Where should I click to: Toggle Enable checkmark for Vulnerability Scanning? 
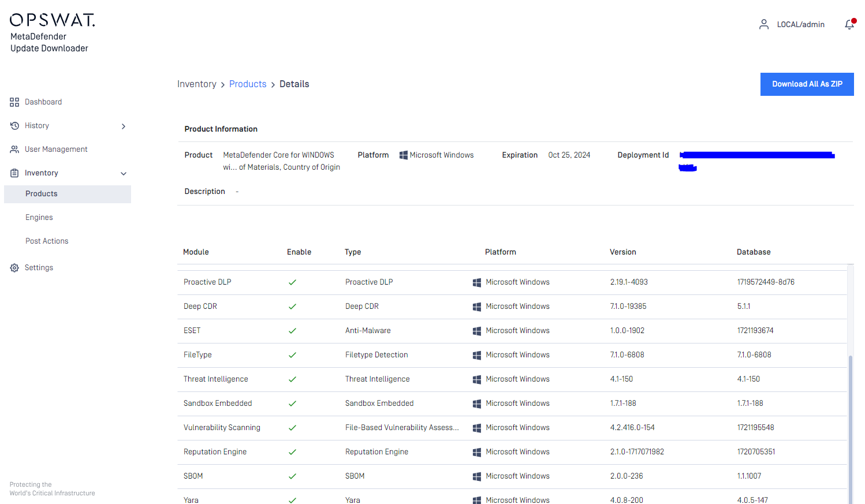tap(292, 428)
